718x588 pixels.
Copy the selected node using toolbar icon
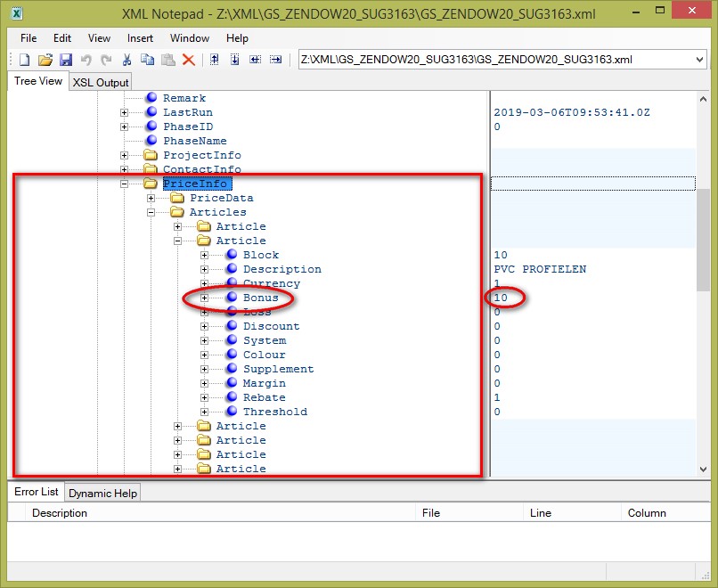148,60
